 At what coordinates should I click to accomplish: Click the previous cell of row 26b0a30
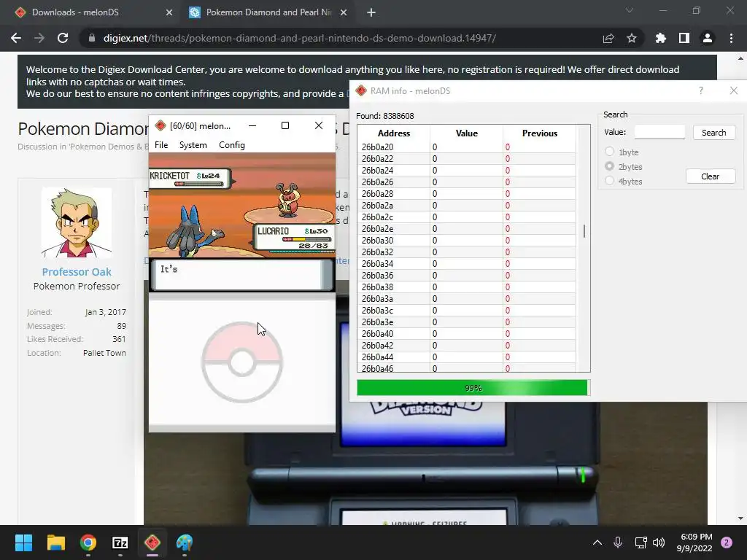pyautogui.click(x=539, y=241)
